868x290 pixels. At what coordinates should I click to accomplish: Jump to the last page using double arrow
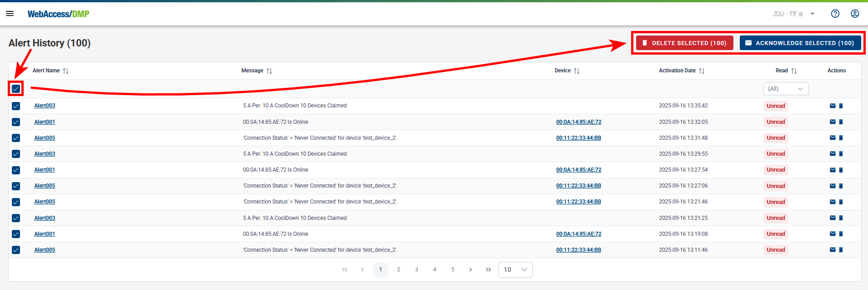[488, 270]
